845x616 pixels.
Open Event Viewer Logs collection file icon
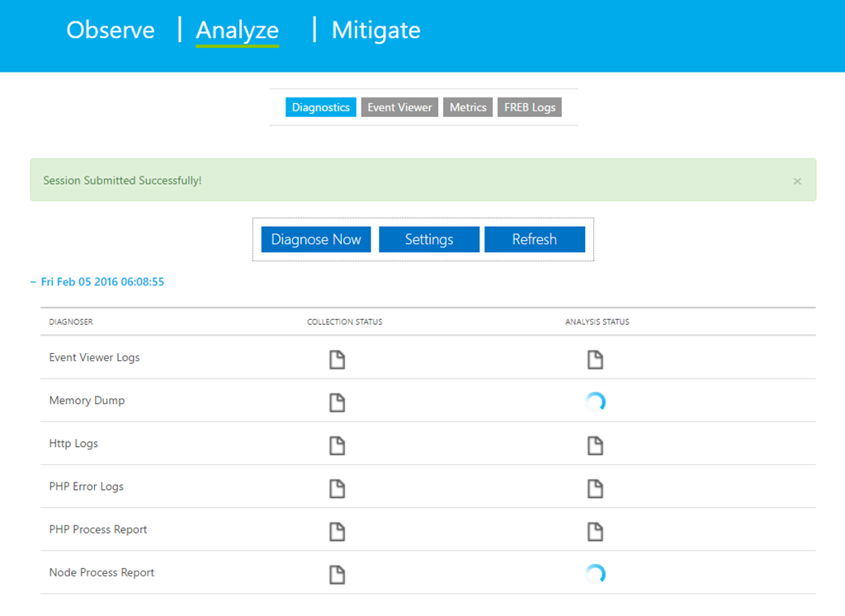point(337,360)
